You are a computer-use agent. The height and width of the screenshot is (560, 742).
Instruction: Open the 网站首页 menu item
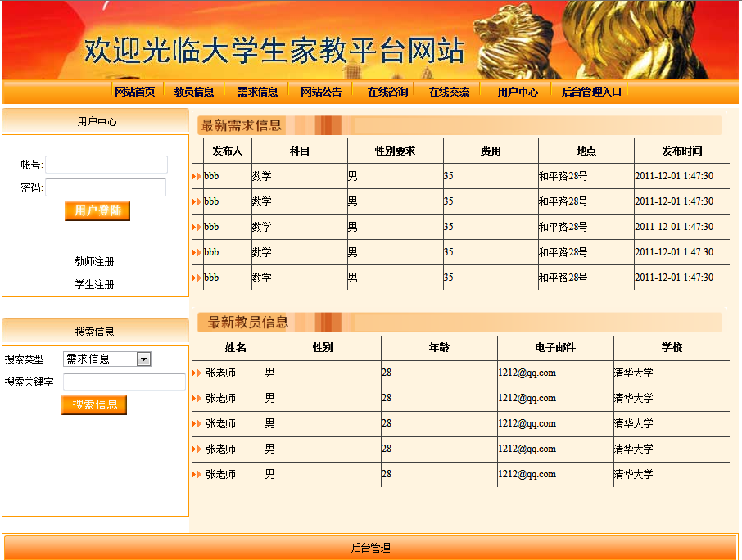(135, 92)
